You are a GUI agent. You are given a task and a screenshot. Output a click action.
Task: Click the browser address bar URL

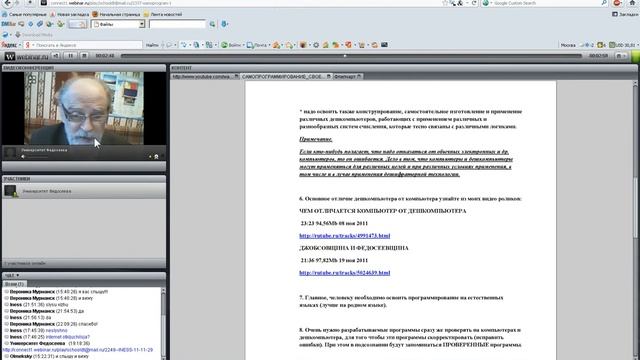click(x=110, y=3)
